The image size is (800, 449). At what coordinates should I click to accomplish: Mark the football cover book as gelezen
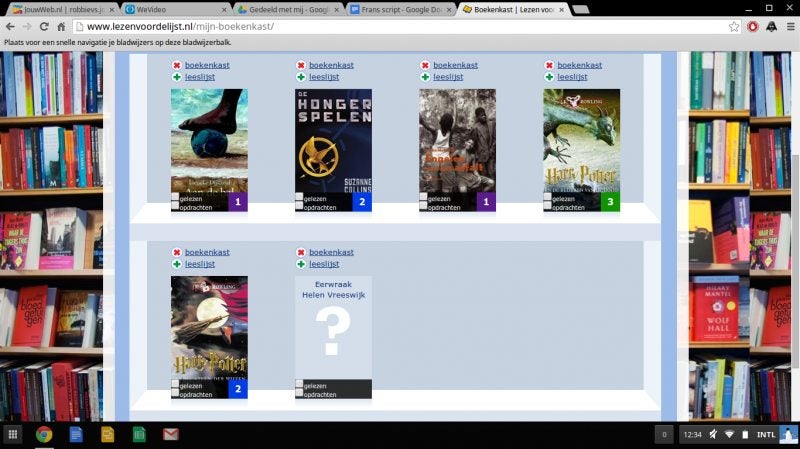click(x=175, y=197)
